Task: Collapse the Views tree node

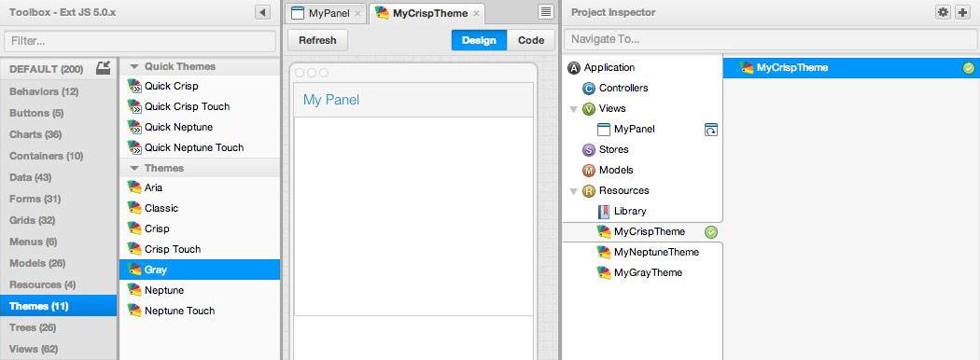Action: [x=573, y=109]
